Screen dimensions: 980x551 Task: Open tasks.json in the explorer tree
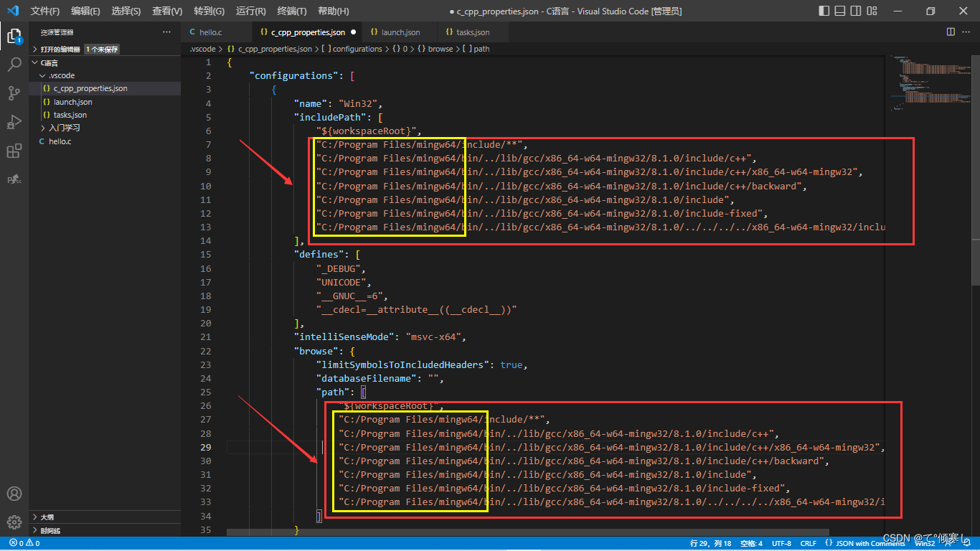pyautogui.click(x=105, y=115)
